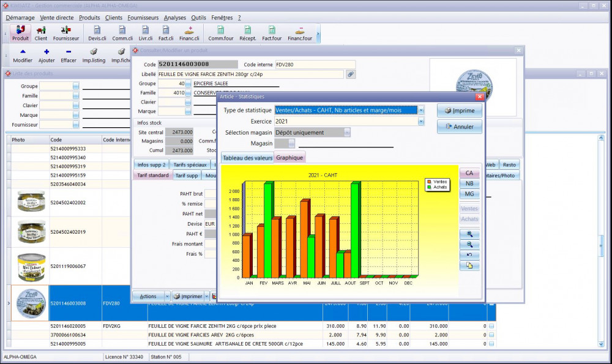Click the Récept. supplier reception icon
This screenshot has height=364, width=612.
tap(247, 33)
